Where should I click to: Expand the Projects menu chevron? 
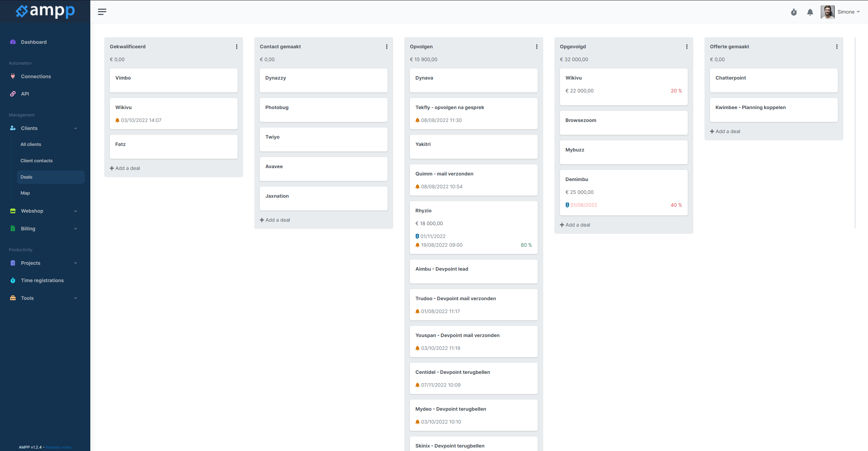click(75, 263)
